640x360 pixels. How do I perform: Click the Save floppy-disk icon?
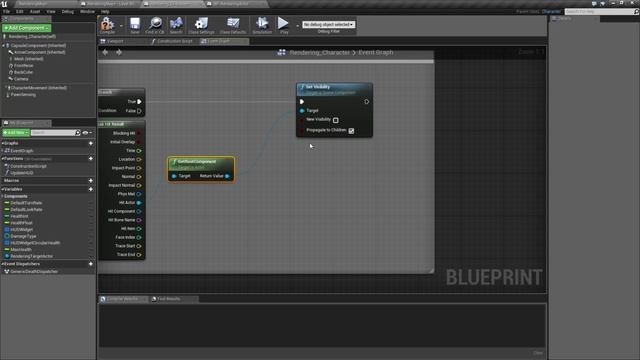135,25
